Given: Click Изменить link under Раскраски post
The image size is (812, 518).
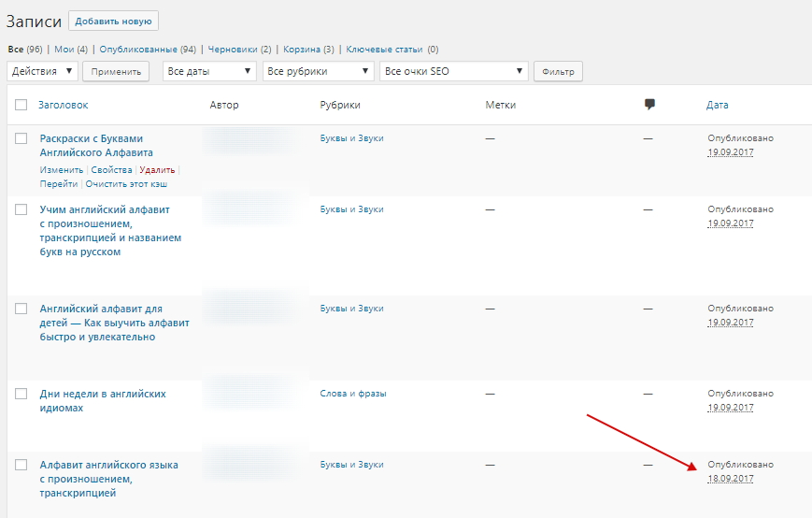Looking at the screenshot, I should 62,170.
